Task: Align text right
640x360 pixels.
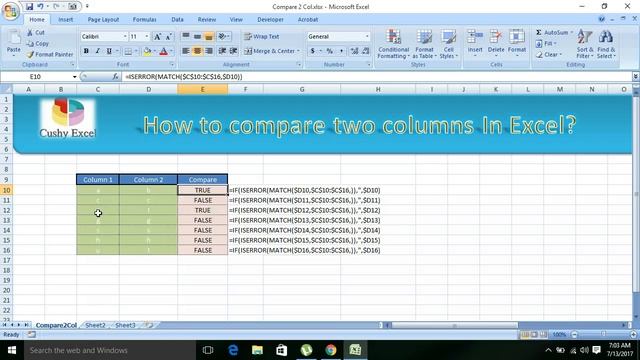Action: point(209,51)
